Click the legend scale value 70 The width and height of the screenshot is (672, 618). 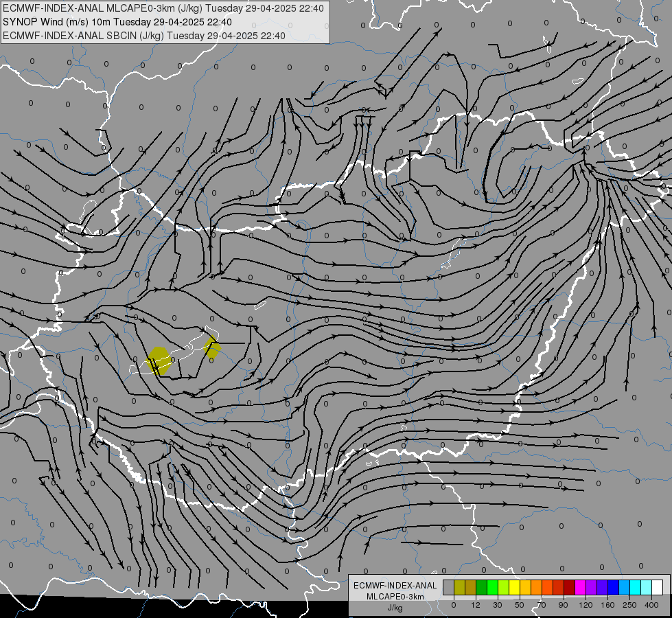click(x=542, y=605)
